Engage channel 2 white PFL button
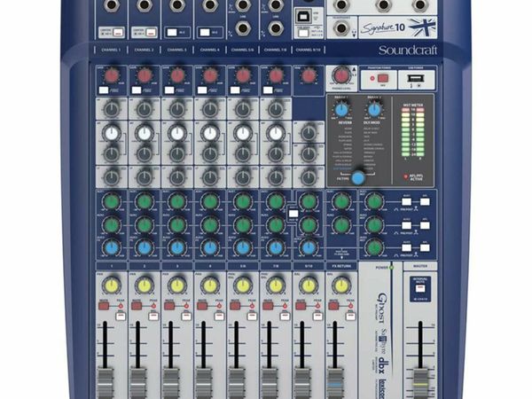The height and width of the screenshot is (399, 532). tap(153, 317)
